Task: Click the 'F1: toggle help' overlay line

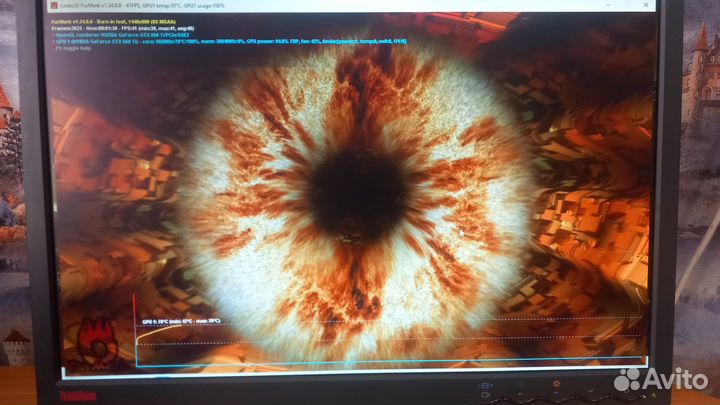Action: (73, 48)
